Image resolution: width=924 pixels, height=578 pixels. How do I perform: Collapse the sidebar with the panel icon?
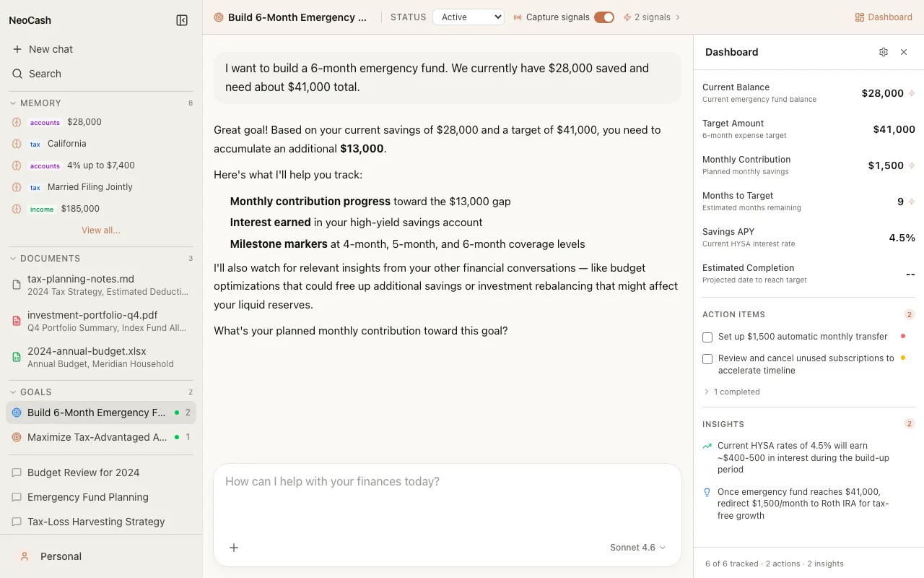click(x=182, y=20)
